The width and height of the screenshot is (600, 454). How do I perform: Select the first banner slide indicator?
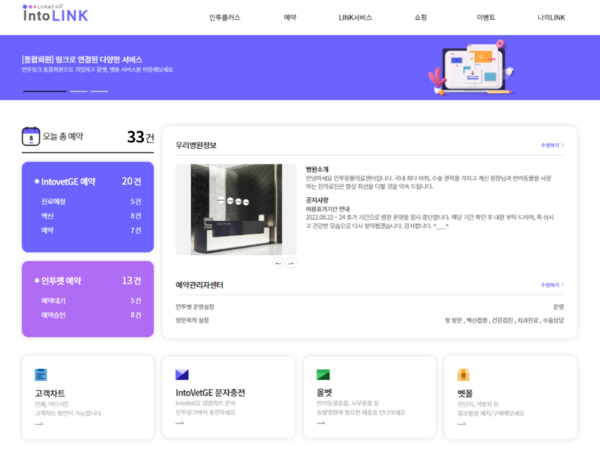(x=44, y=91)
